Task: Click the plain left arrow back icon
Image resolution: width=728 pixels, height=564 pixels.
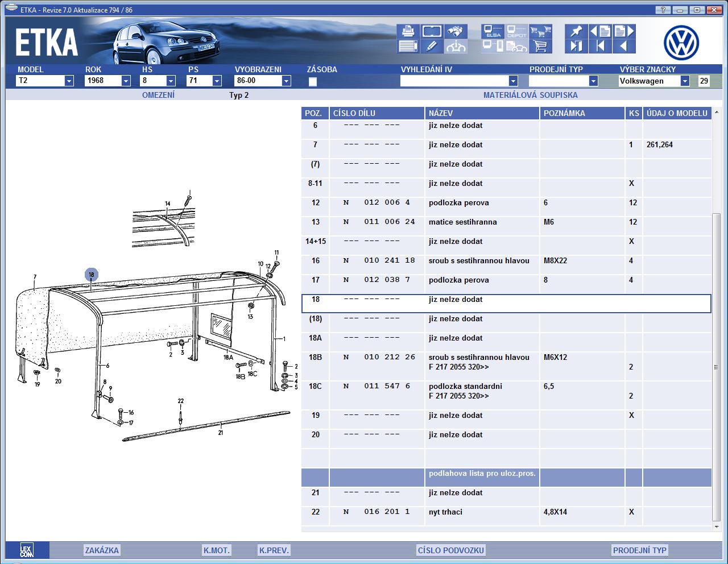Action: 624,46
